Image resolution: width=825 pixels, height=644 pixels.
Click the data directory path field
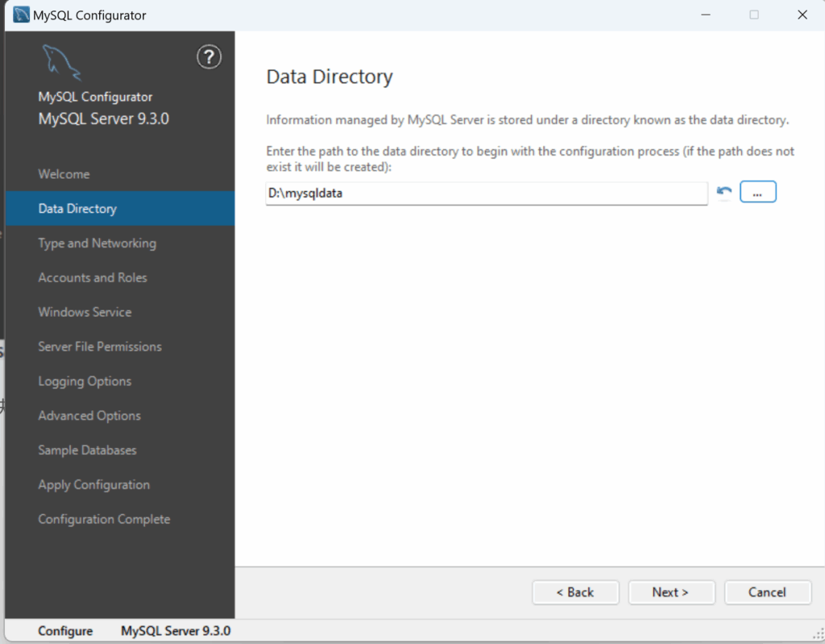[x=486, y=193]
